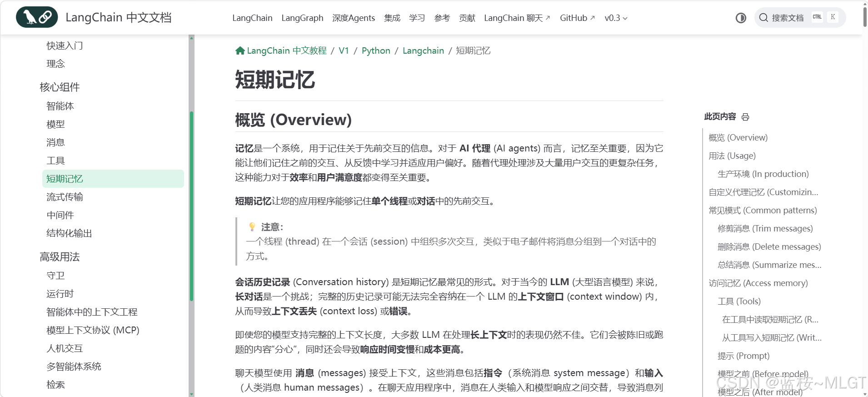Viewport: 868px width, 397px height.
Task: Click the sidebar vertical scrollbar thumb
Action: click(x=191, y=206)
